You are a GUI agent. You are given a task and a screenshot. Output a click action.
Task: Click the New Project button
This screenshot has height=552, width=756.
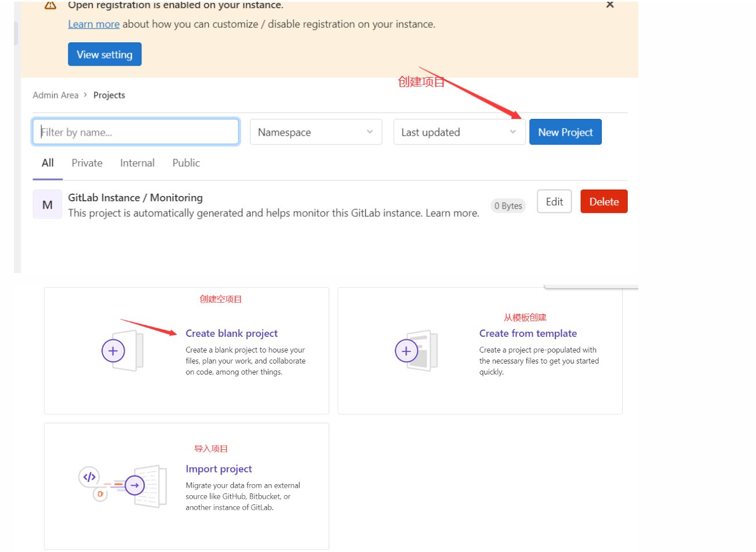(x=565, y=132)
